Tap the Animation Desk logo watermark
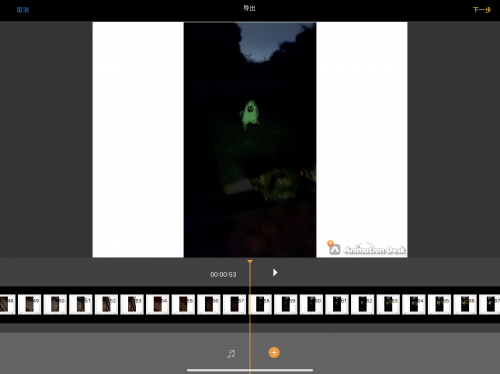Image resolution: width=500 pixels, height=374 pixels. [367, 249]
